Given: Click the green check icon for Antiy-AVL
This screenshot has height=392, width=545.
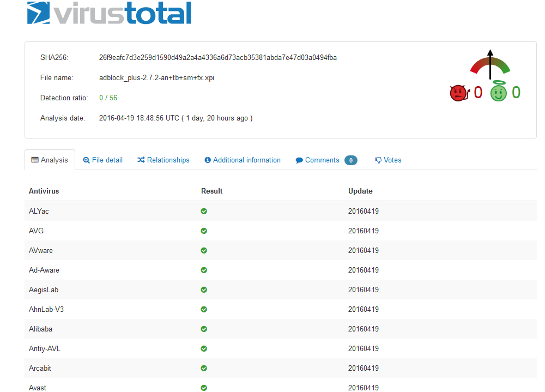Looking at the screenshot, I should [x=204, y=348].
